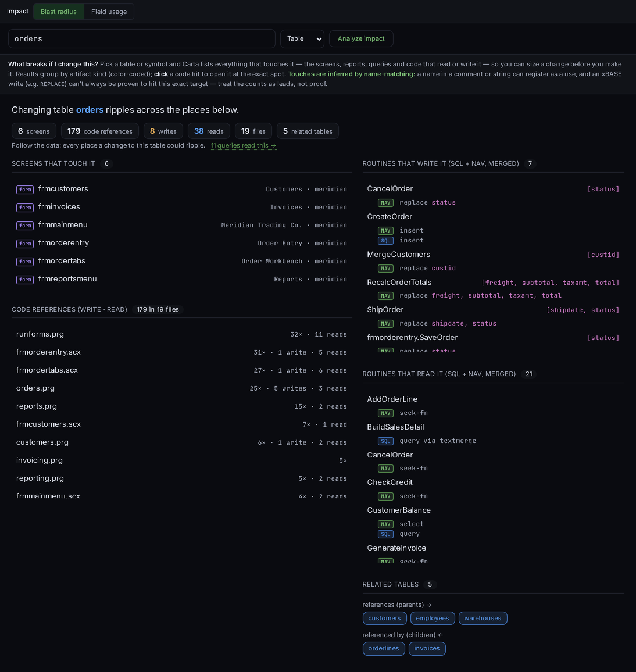Open reporting.prg code reference
Screen dimensions: 636x672
click(x=182, y=478)
